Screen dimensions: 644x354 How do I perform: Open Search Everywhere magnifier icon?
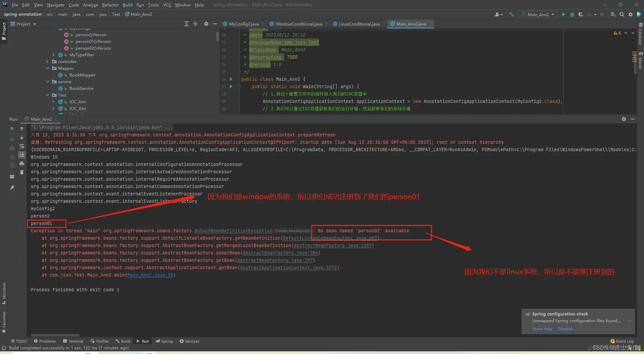[x=622, y=14]
